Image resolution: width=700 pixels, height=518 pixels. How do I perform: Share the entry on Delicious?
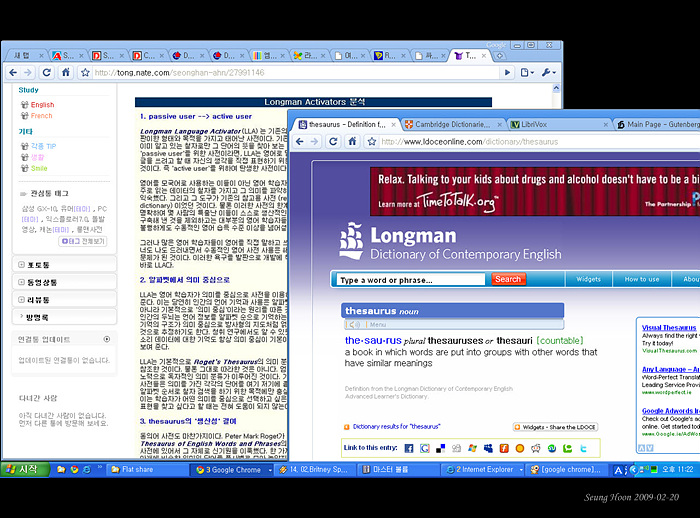pyautogui.click(x=440, y=448)
